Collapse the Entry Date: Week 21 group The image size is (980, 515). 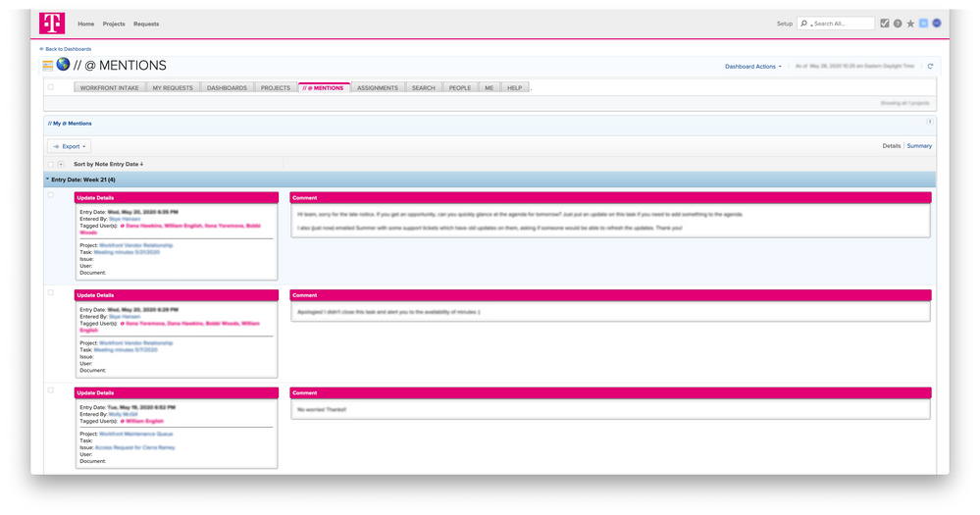[47, 180]
